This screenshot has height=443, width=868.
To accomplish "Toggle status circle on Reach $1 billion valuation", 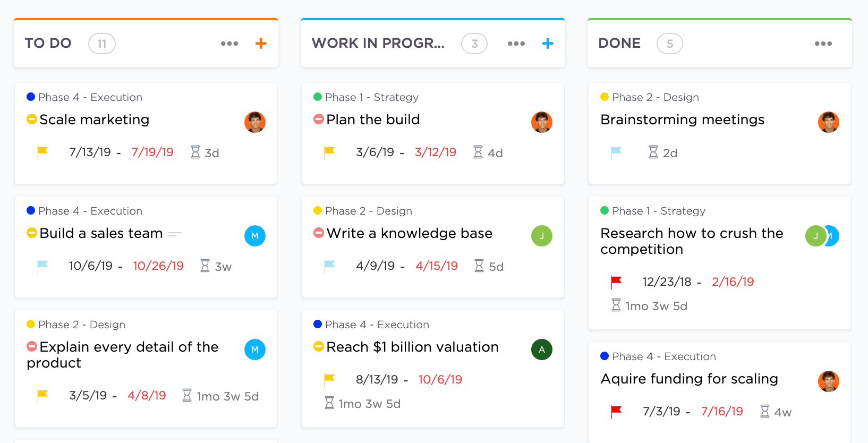I will point(319,347).
